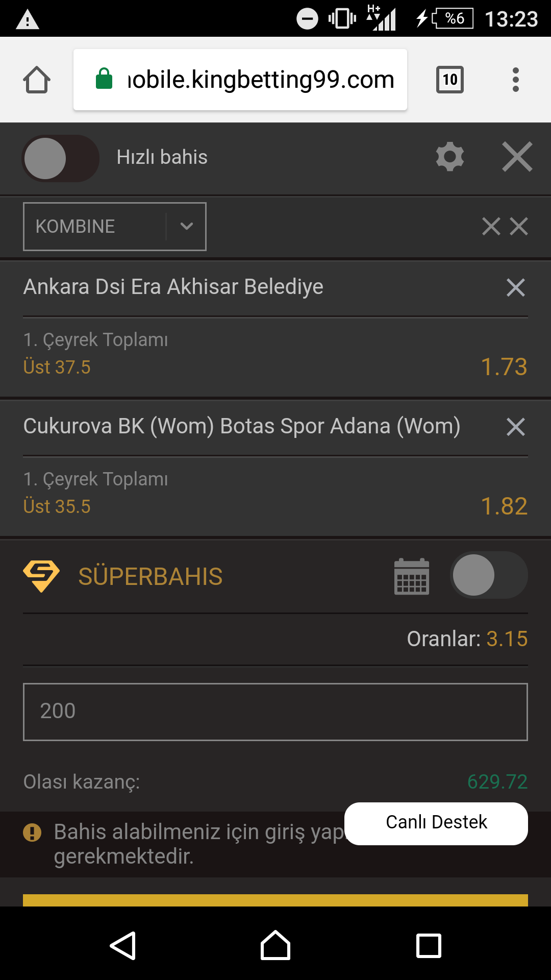Open the browser tab switcher showing 10

450,80
